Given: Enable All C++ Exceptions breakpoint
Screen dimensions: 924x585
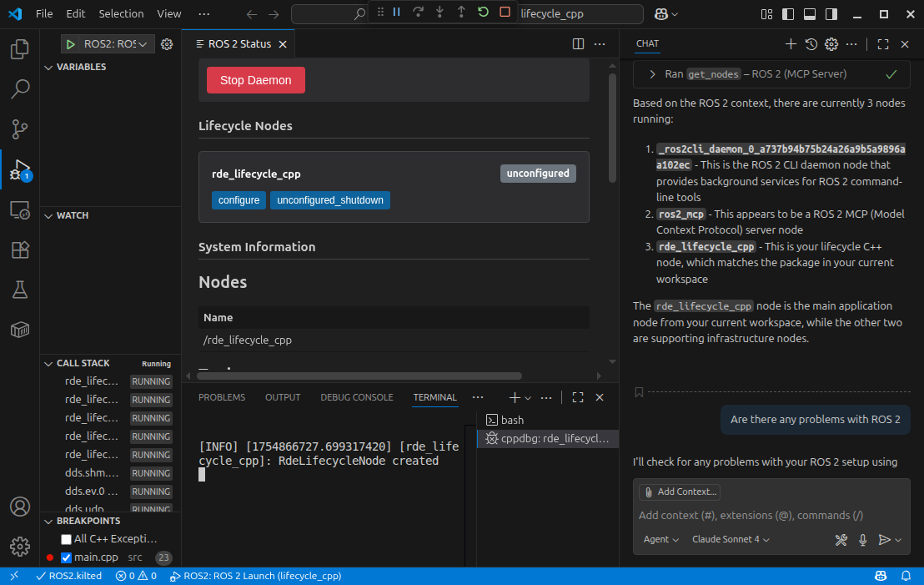Looking at the screenshot, I should click(66, 539).
